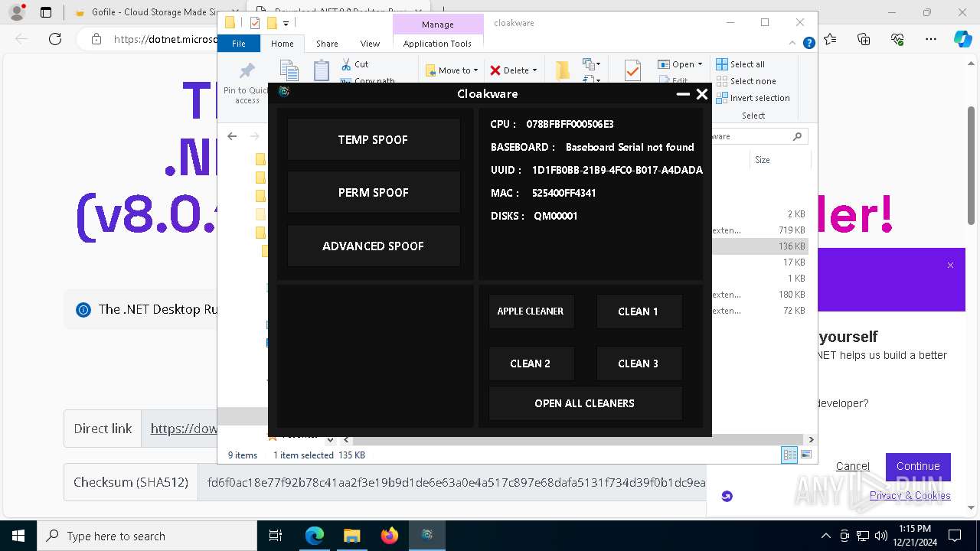Open the Move to dropdown
980x551 pixels.
coord(452,70)
